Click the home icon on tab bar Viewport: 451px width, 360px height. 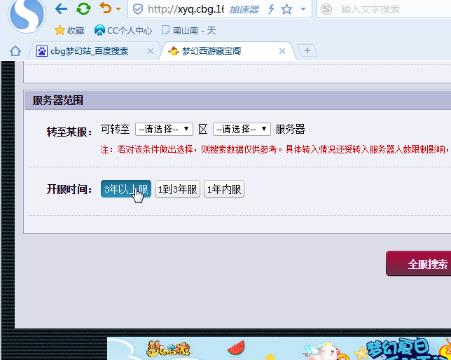click(x=15, y=51)
